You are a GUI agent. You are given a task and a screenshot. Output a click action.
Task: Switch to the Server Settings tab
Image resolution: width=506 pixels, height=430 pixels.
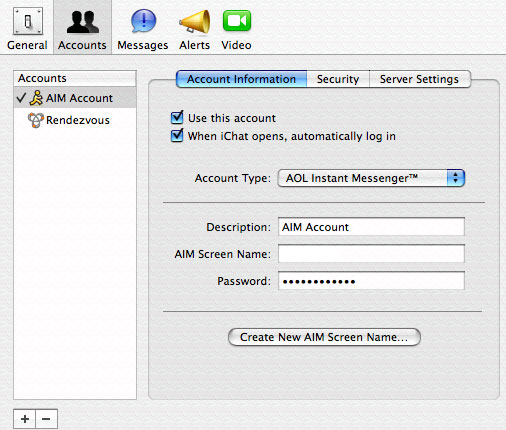[x=419, y=79]
